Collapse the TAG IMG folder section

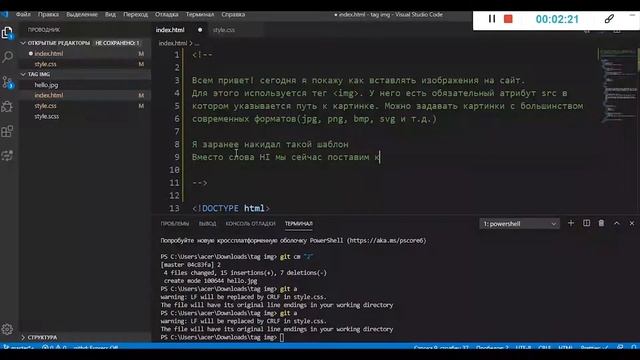point(23,74)
